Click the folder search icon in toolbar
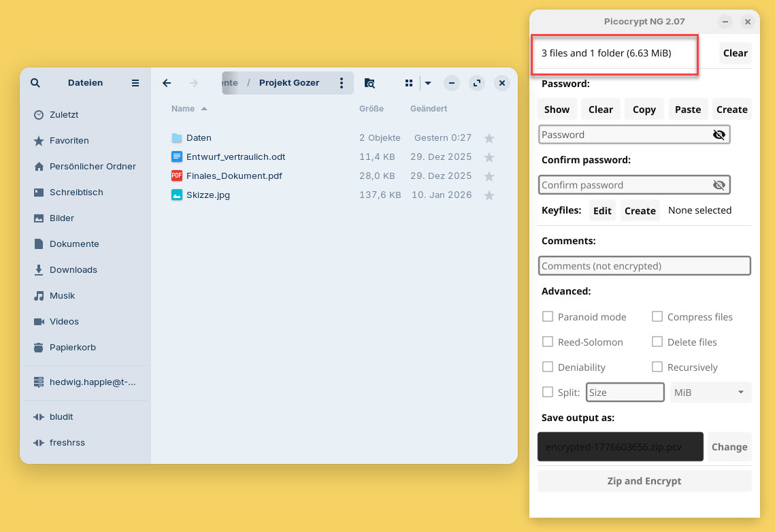The image size is (775, 532). 369,83
